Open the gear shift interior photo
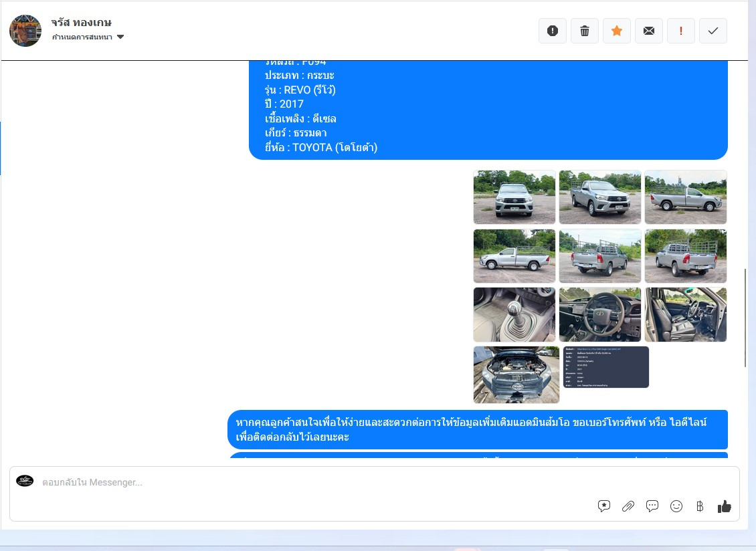The width and height of the screenshot is (756, 551). [514, 315]
